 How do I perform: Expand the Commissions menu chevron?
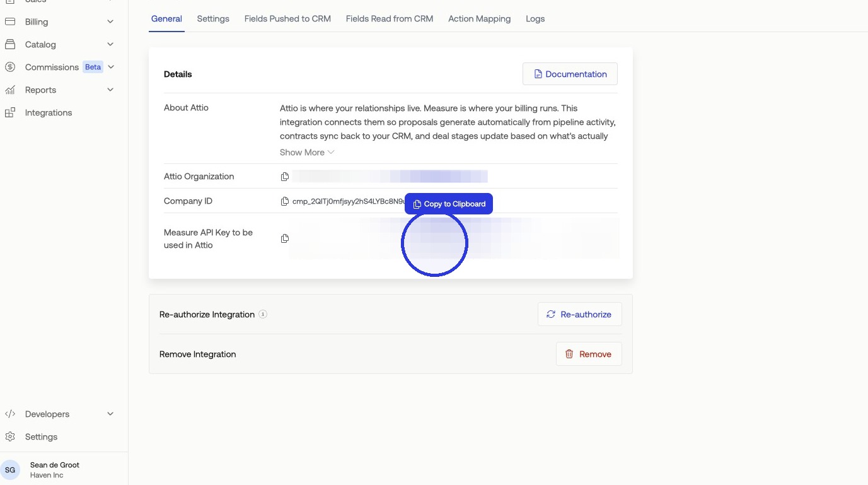111,67
